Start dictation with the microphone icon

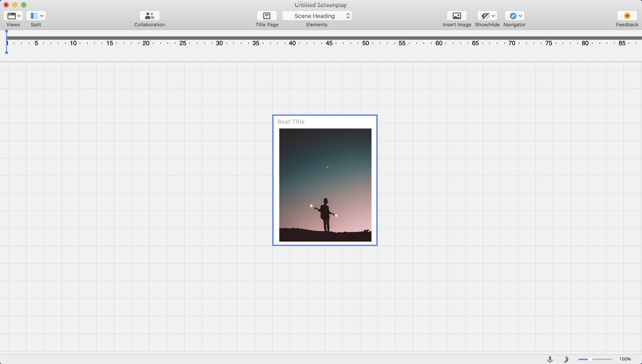[550, 359]
